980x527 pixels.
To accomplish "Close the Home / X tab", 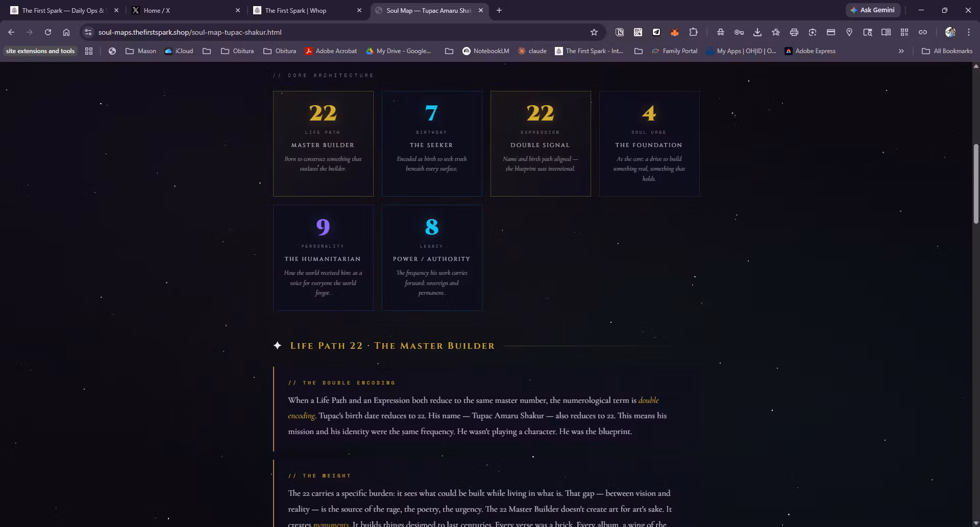I will [x=238, y=10].
